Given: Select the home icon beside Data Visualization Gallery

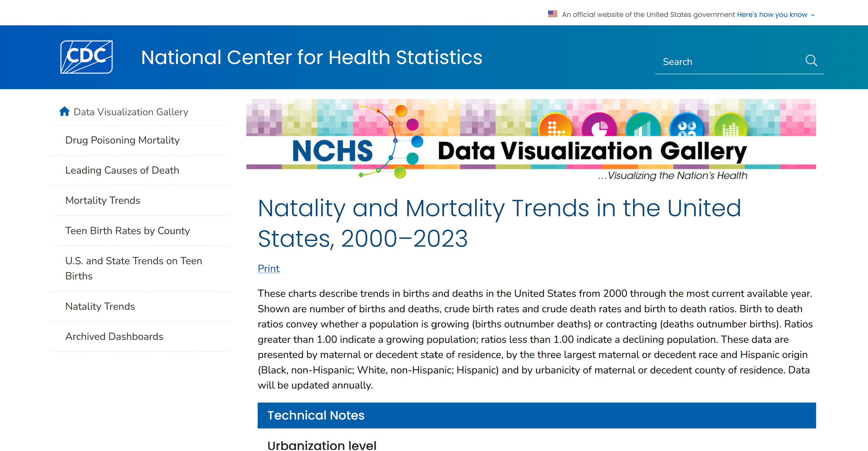Looking at the screenshot, I should 64,111.
